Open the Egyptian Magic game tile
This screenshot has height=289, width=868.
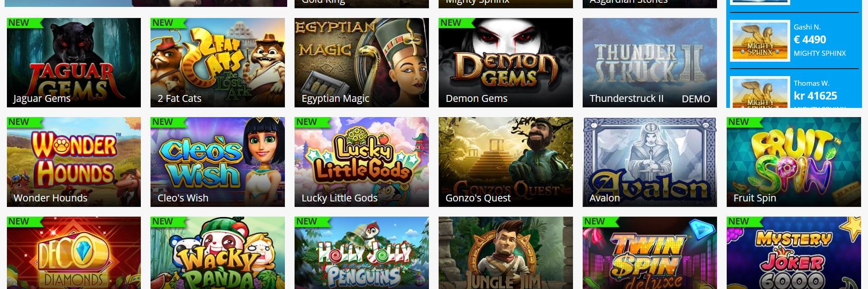pos(362,63)
